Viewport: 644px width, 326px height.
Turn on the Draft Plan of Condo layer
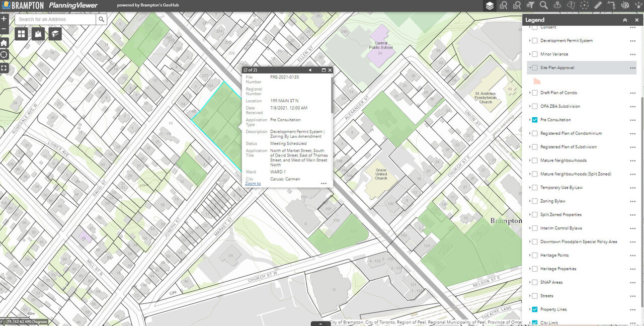coord(535,93)
